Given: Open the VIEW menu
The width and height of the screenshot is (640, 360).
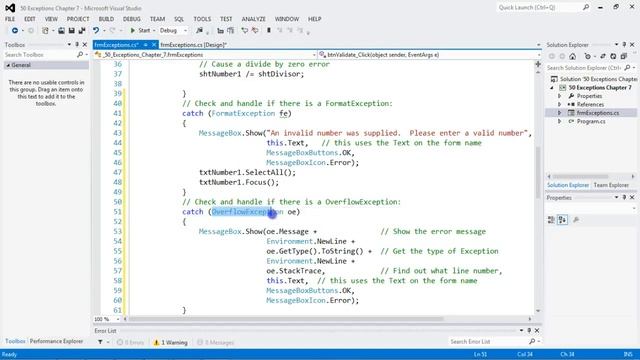Looking at the screenshot, I should [51, 19].
